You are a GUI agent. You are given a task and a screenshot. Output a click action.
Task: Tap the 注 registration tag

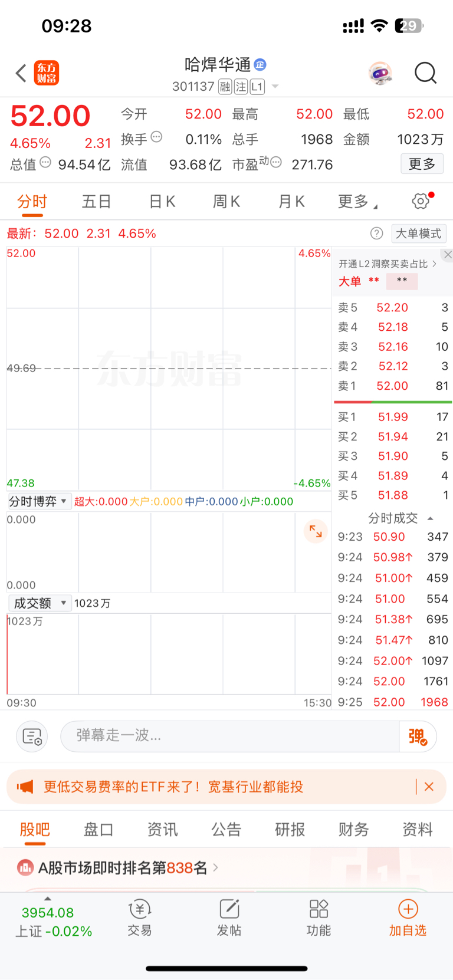pyautogui.click(x=241, y=87)
